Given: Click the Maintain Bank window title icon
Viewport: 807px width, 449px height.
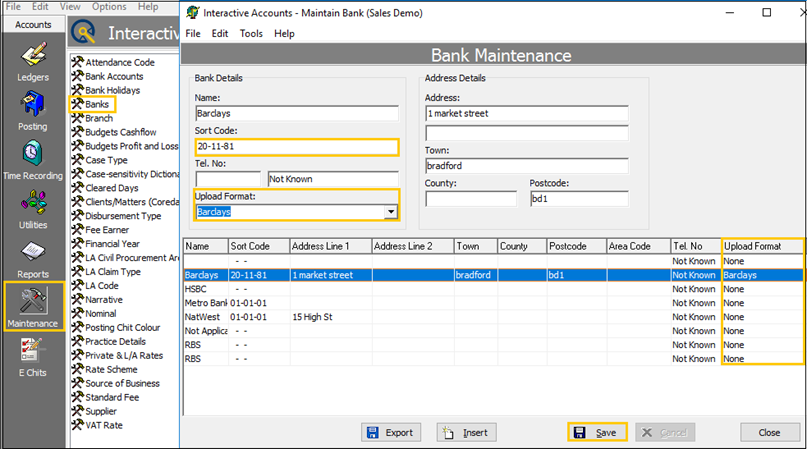Looking at the screenshot, I should (192, 12).
